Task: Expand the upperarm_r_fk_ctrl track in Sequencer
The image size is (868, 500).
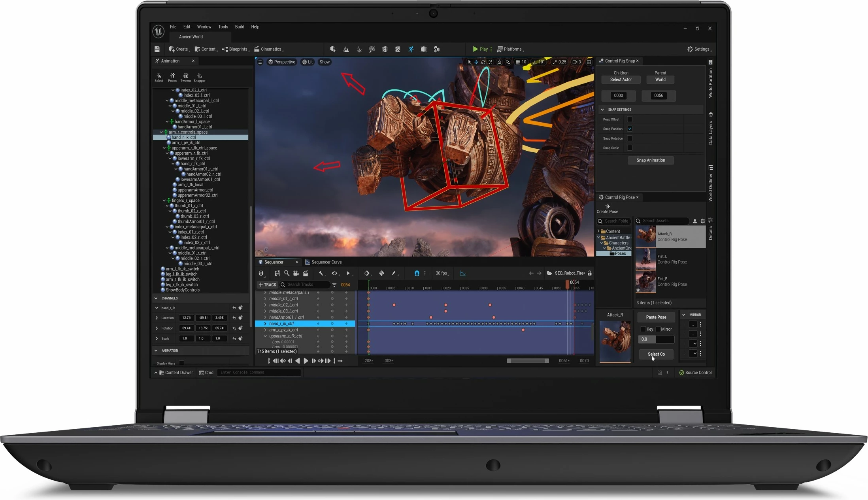Action: coord(265,336)
